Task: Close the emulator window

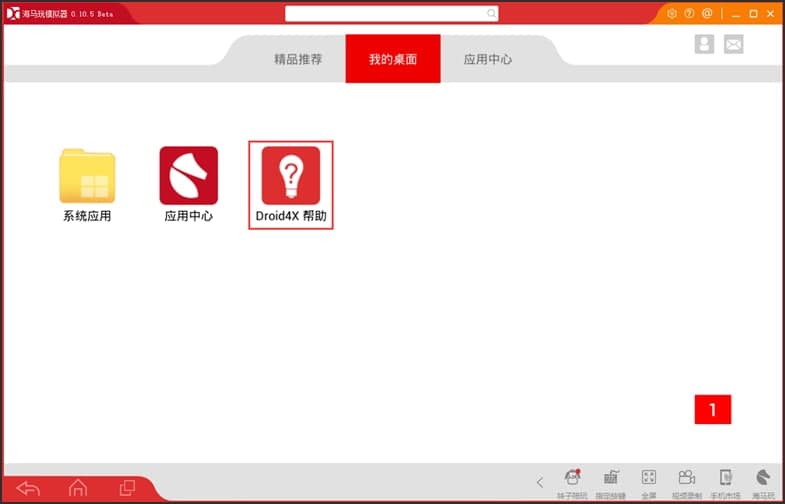Action: tap(770, 14)
